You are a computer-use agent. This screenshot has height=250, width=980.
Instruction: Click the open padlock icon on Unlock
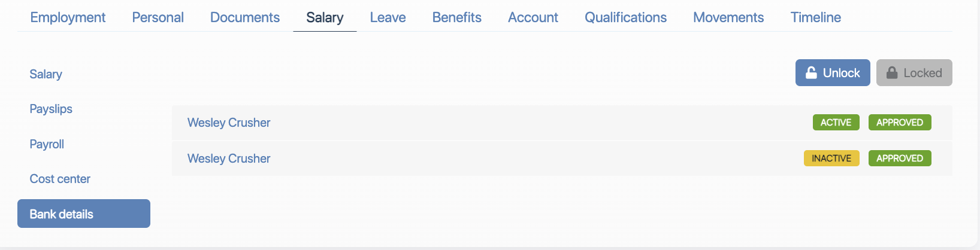pos(811,73)
